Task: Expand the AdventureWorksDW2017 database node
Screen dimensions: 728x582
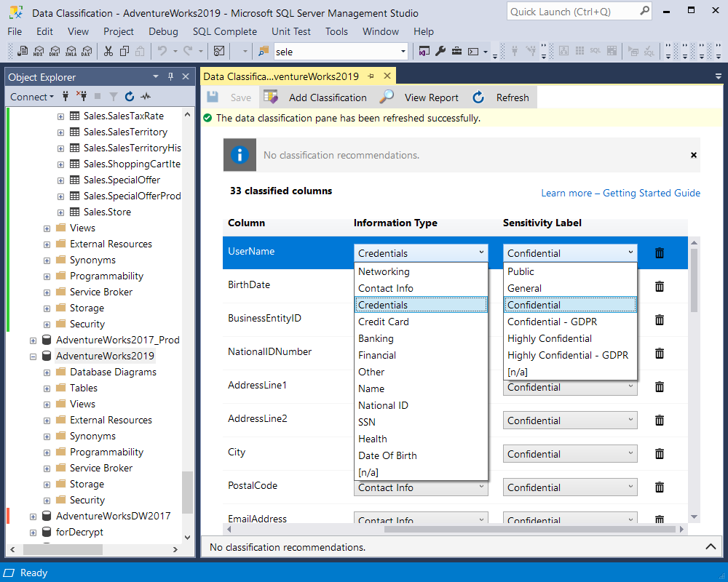Action: [33, 517]
